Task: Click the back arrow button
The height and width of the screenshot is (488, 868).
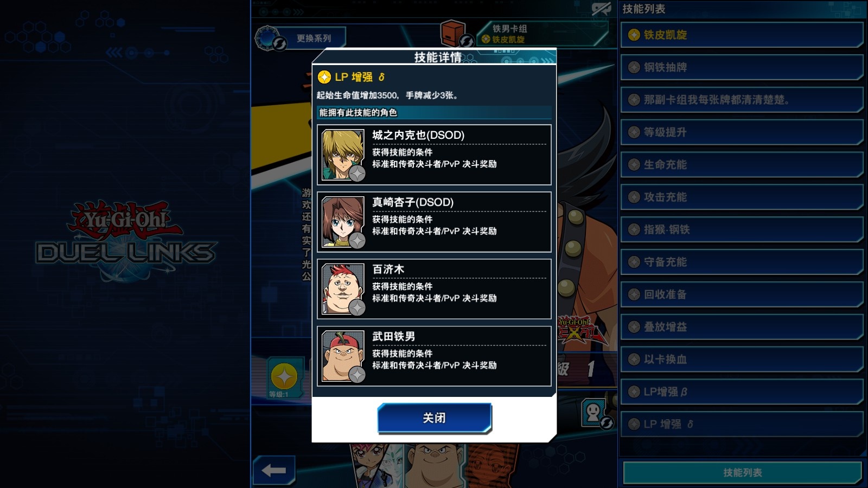Action: coord(274,470)
